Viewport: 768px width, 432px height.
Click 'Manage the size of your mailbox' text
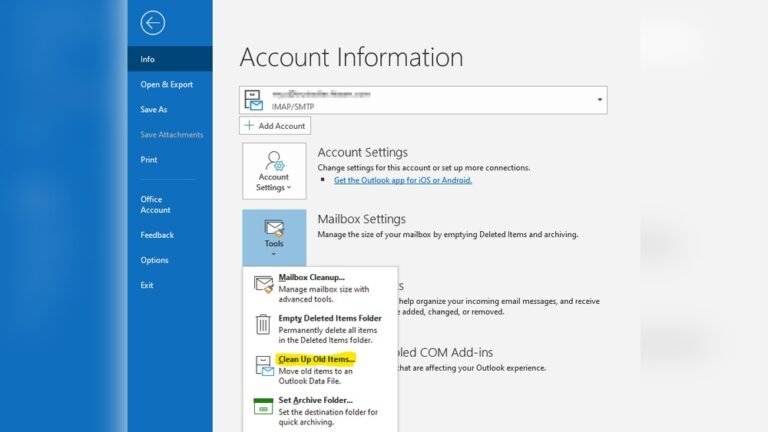(448, 234)
